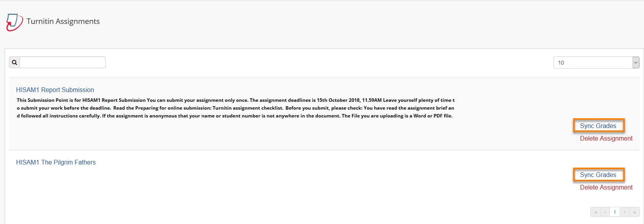Delete the HISAM1 Report Submission assignment

click(606, 139)
